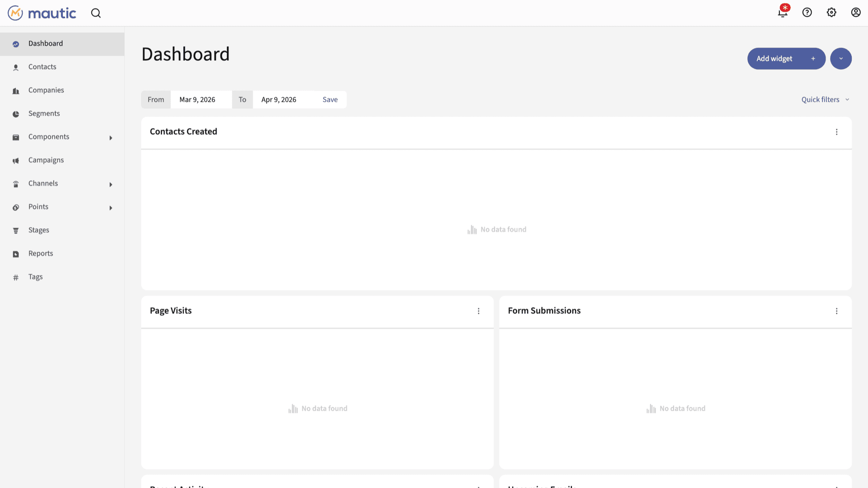Open the Stages menu item

click(x=62, y=230)
